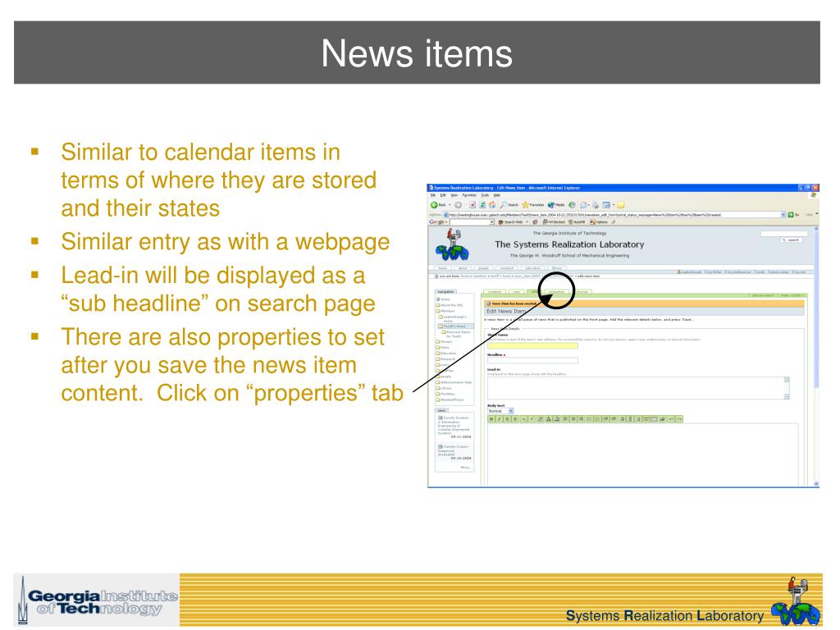Open the Help menu in Internet Explorer
Screen dimensions: 840x630
point(497,195)
